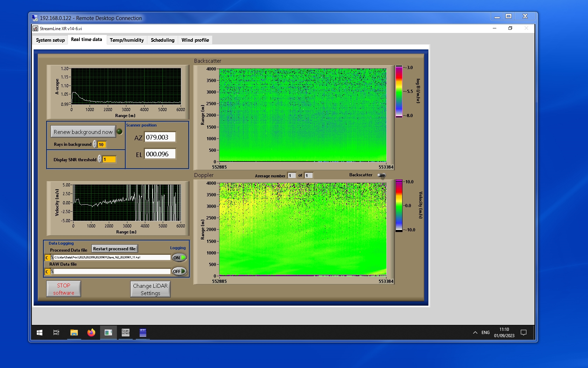This screenshot has height=368, width=588.
Task: Click the path browse icon for Processed Data file
Action: pyautogui.click(x=52, y=258)
